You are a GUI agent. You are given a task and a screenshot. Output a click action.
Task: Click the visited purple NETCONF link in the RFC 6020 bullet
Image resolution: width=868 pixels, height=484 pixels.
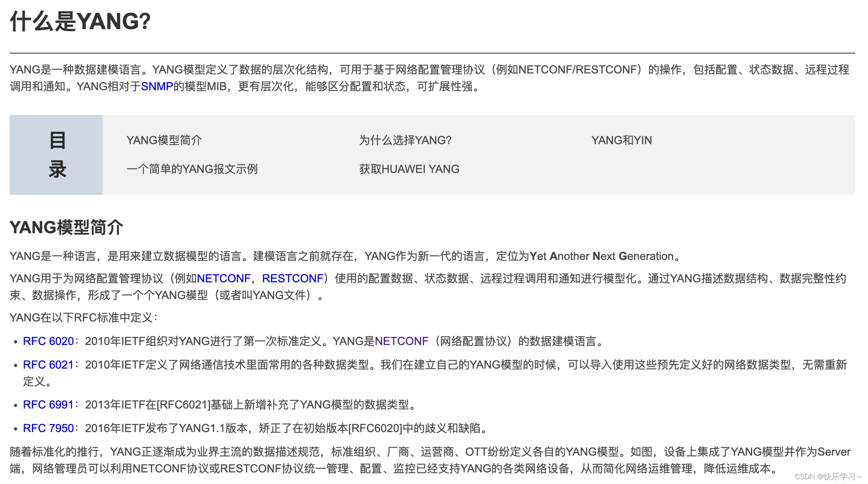click(x=402, y=341)
